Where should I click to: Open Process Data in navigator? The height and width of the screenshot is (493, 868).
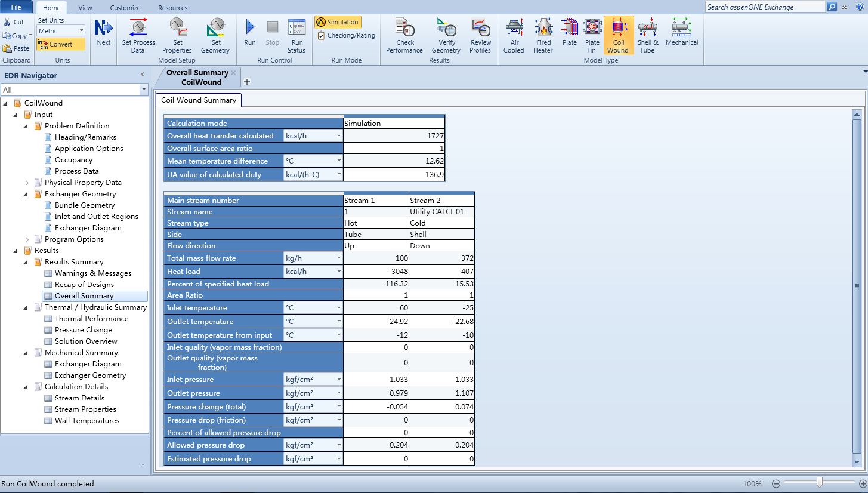click(77, 171)
